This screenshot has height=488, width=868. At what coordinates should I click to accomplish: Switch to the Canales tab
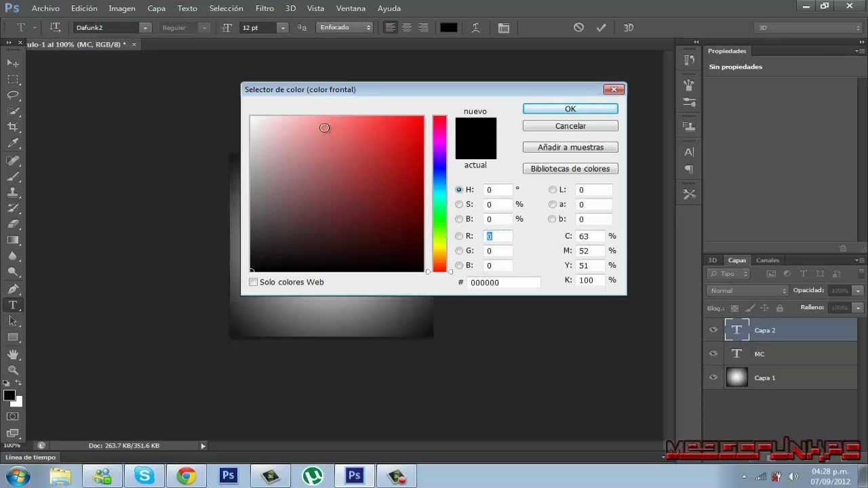click(768, 260)
